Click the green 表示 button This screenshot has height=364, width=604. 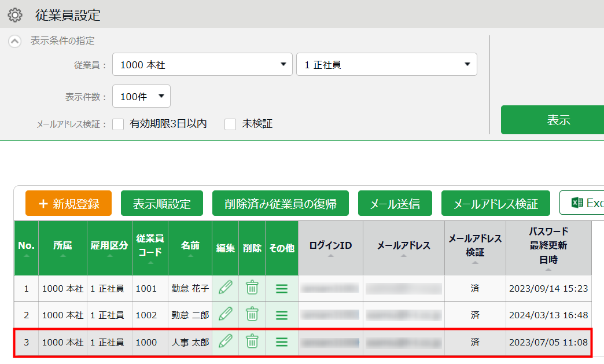tap(552, 120)
